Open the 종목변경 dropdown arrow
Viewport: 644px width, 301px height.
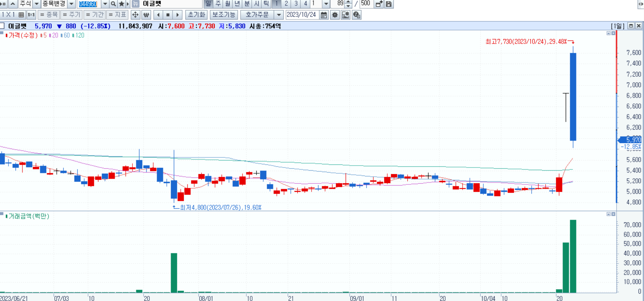pos(71,4)
